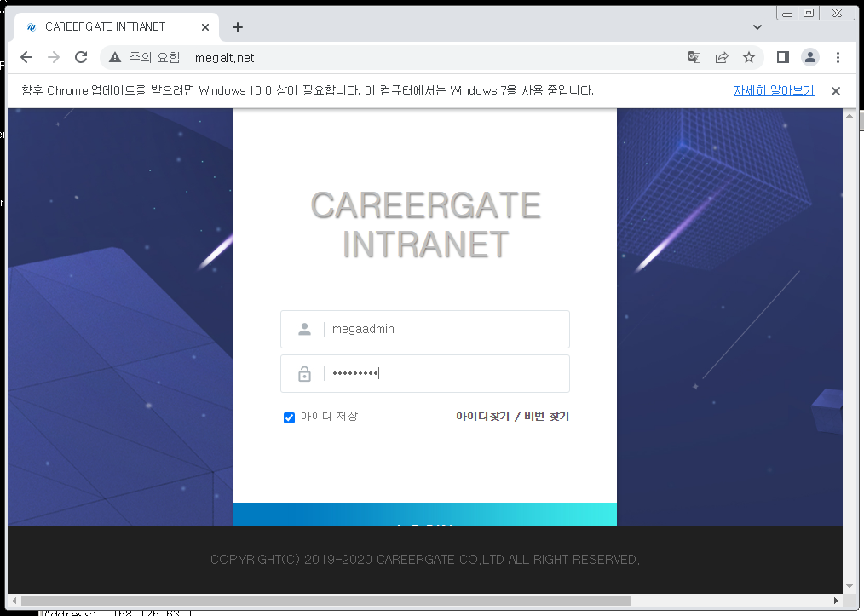
Task: Expand the tab search dropdown
Action: point(757,27)
